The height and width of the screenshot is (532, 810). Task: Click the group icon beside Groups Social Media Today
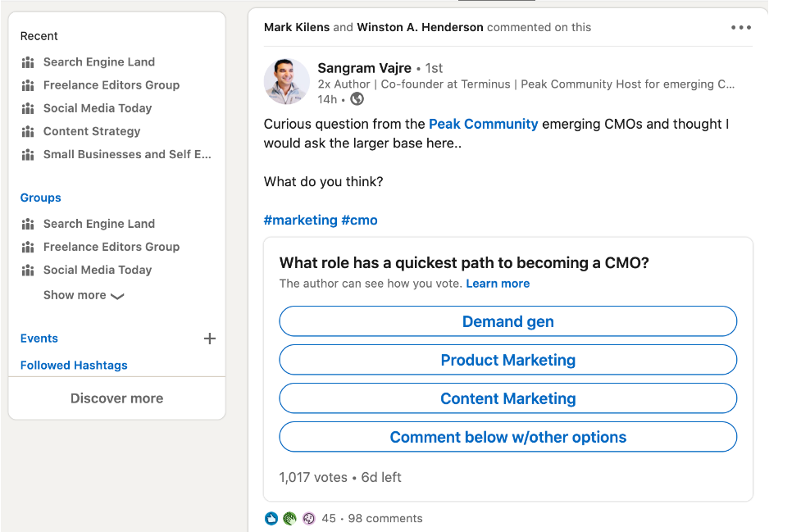point(28,270)
